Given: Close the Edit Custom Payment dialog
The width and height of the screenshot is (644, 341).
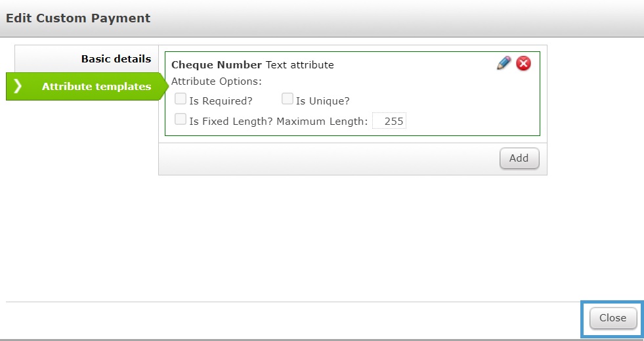Looking at the screenshot, I should pos(612,318).
